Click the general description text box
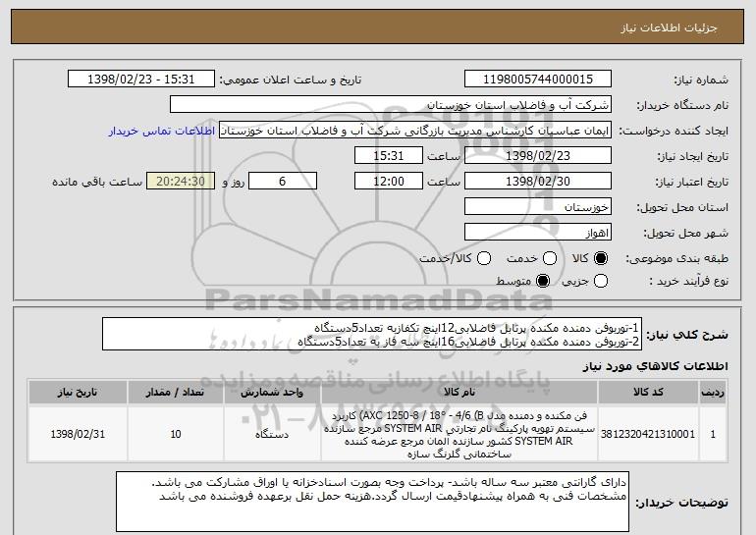 (x=372, y=334)
